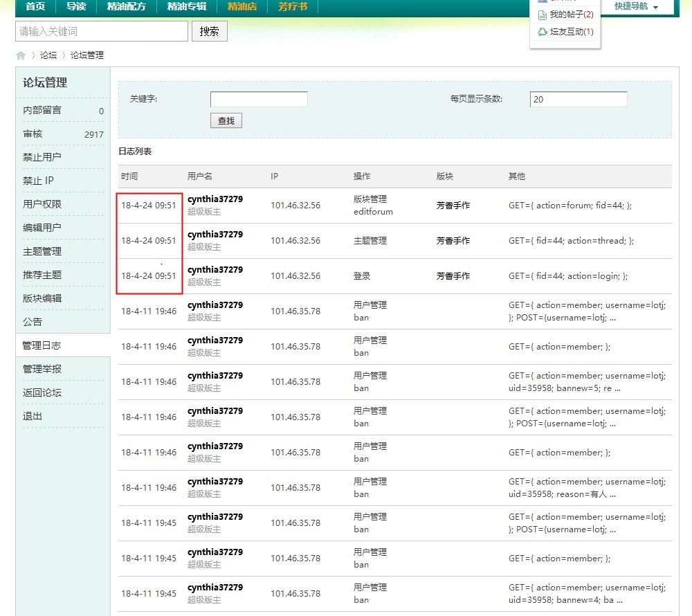Click the home breadcrumb icon
692x616 pixels.
point(20,55)
